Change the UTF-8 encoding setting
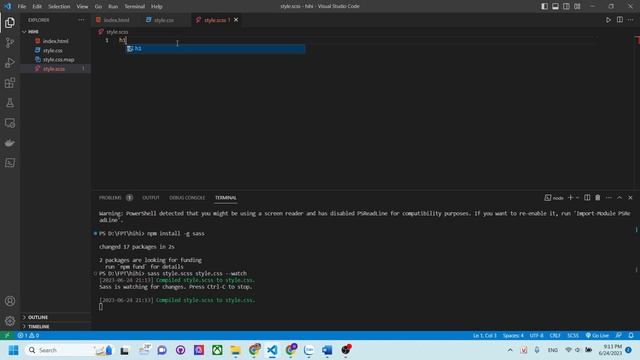Screen dimensions: 640x360 tap(536, 336)
